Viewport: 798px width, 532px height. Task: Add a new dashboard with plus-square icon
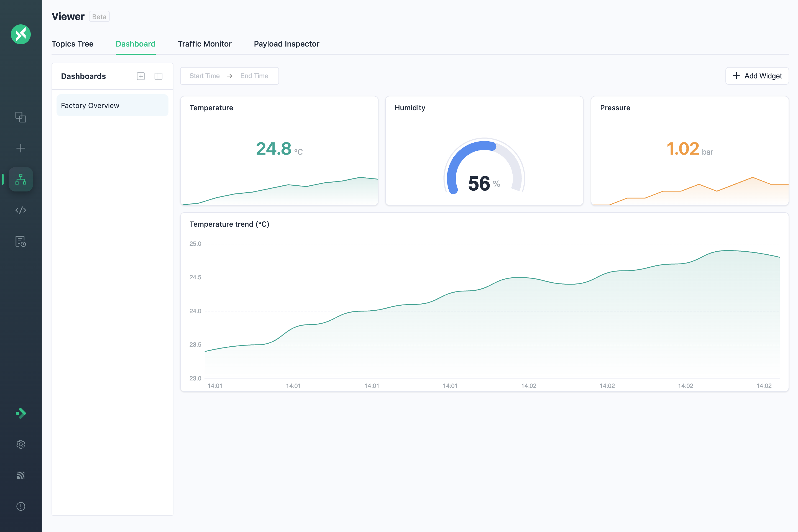pos(141,76)
